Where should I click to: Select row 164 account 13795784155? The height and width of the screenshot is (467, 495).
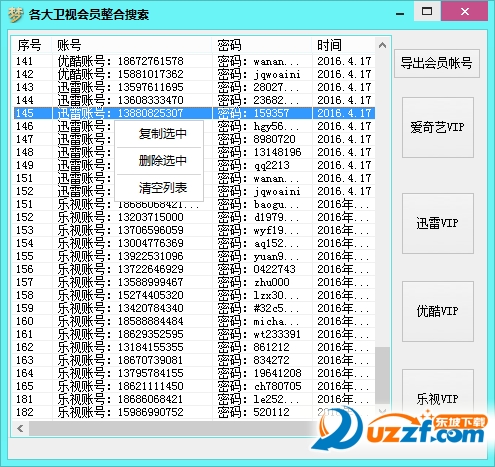194,373
